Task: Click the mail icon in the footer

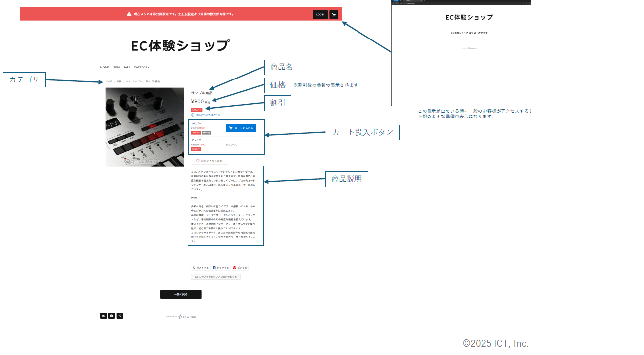Action: click(103, 316)
